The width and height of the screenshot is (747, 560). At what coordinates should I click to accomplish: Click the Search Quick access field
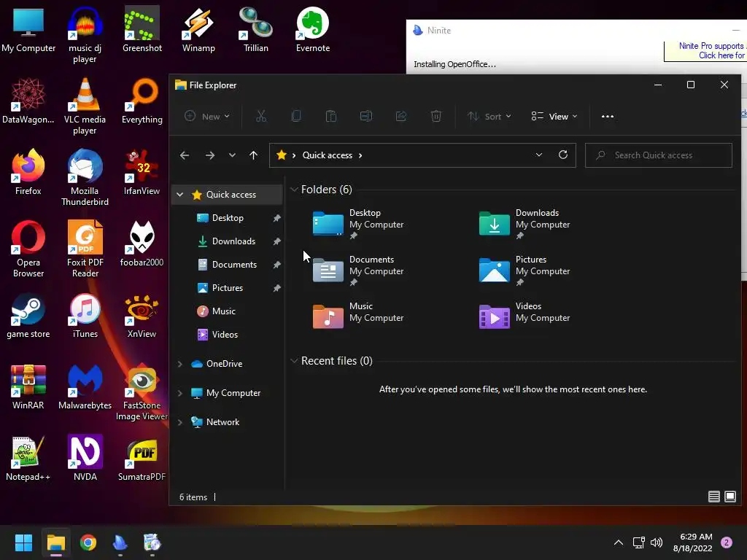pos(659,155)
